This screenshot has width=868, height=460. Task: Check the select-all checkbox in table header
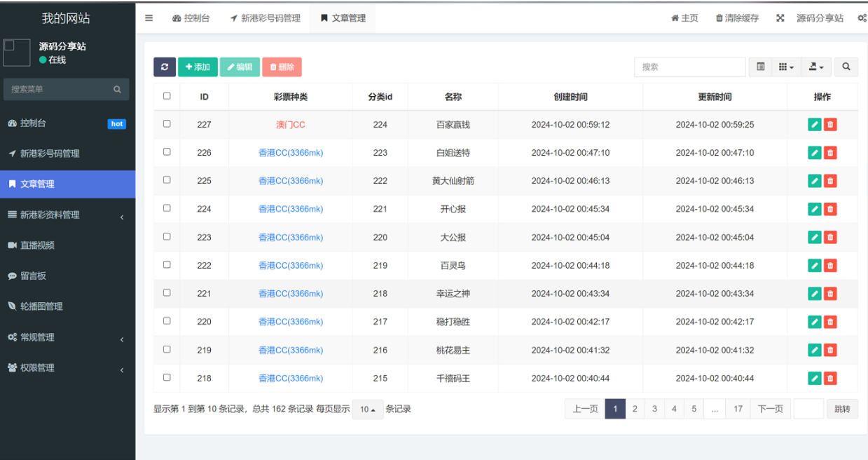(x=167, y=96)
